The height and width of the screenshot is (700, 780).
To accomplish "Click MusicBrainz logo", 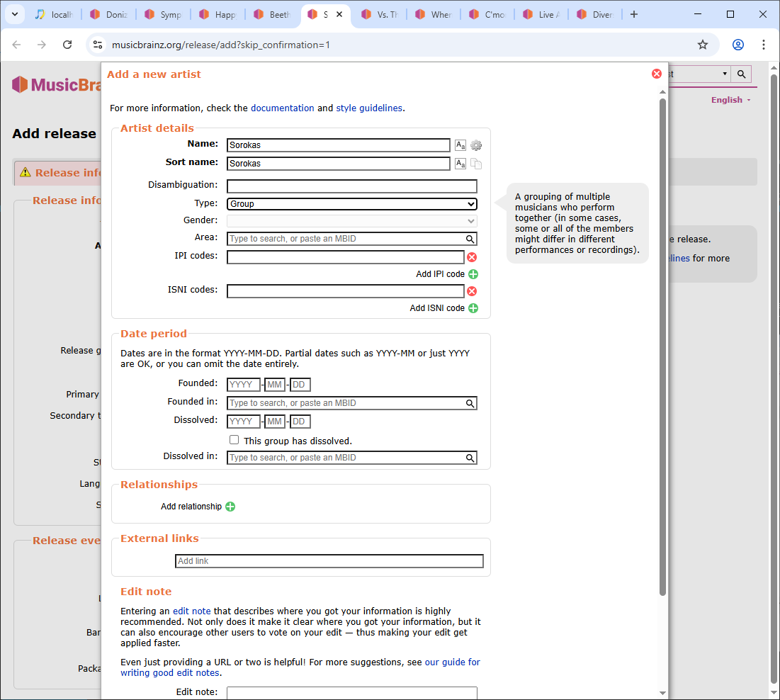I will pos(56,84).
